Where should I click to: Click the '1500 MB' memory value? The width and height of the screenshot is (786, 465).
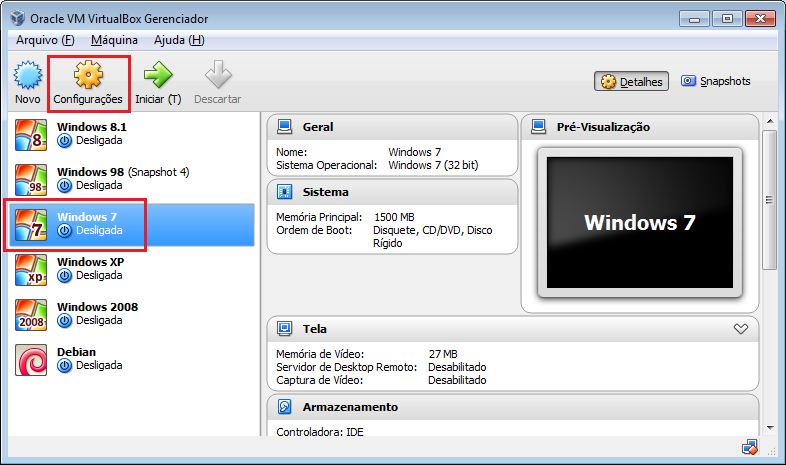click(395, 217)
